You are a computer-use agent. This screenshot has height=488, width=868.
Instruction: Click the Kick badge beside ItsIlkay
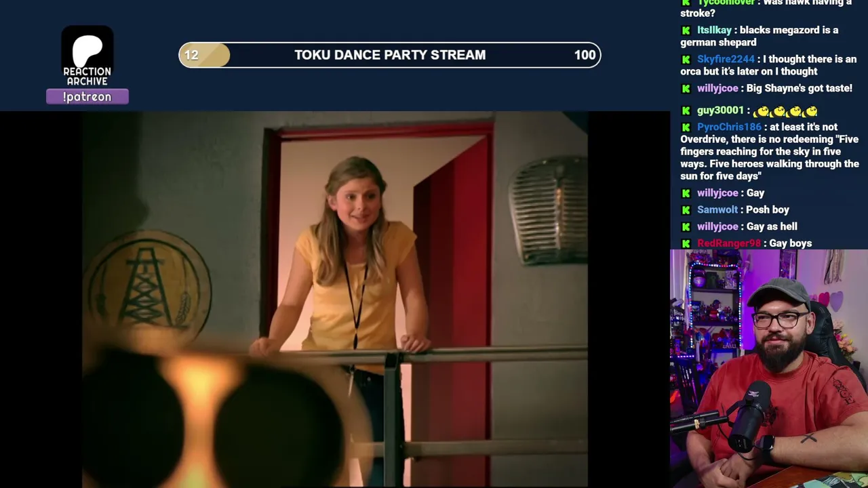click(x=686, y=30)
